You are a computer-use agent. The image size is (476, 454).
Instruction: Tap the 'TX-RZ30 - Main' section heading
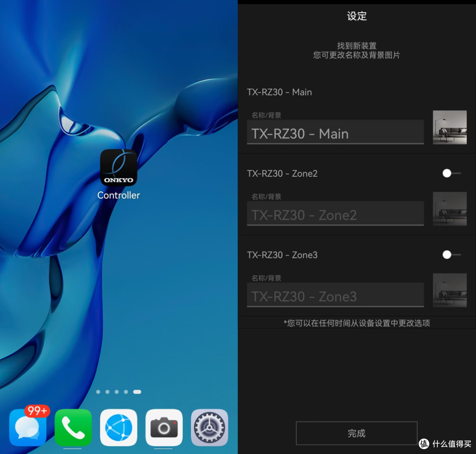[279, 92]
